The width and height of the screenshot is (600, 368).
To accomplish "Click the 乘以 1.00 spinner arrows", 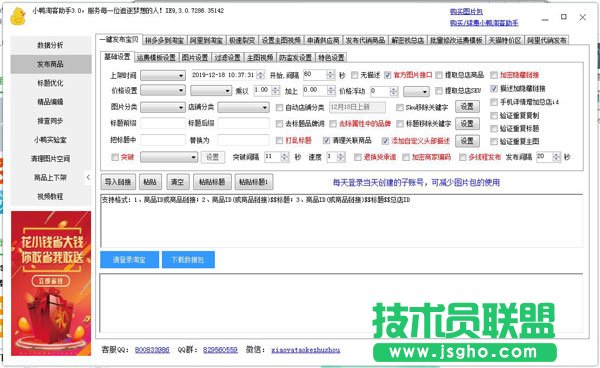I will coord(275,91).
